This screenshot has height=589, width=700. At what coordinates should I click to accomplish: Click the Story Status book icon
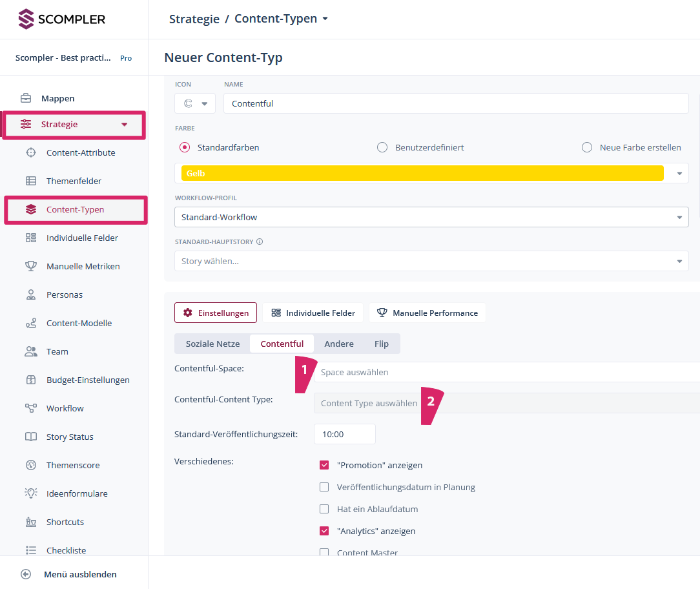point(31,437)
